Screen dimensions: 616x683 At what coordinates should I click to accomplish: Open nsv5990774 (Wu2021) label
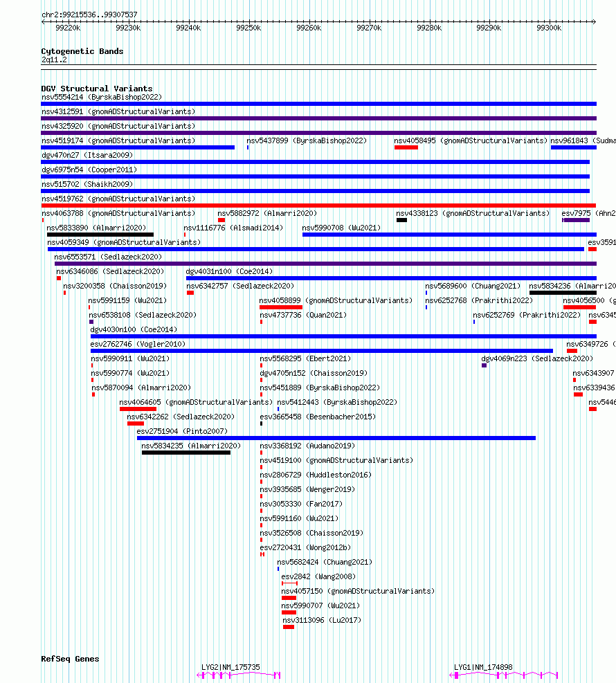[x=130, y=373]
